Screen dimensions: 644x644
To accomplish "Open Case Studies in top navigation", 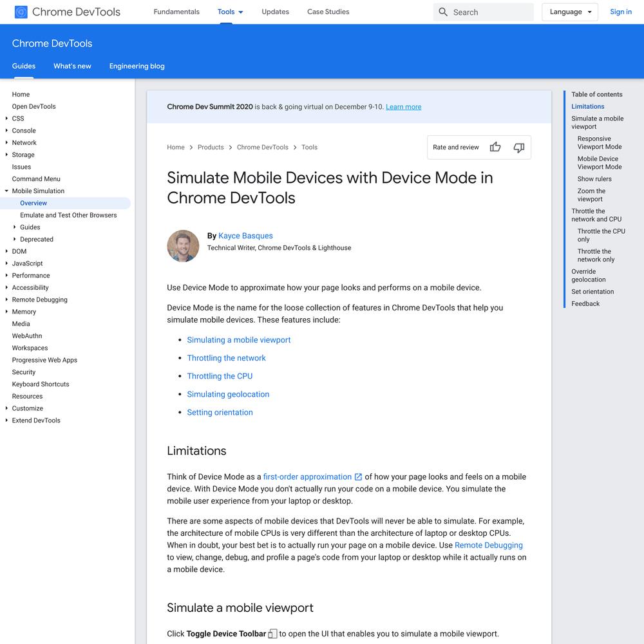I will point(328,12).
